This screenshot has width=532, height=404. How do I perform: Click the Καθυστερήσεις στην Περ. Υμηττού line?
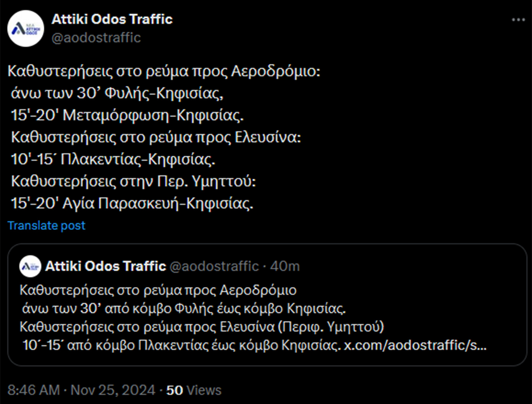133,181
